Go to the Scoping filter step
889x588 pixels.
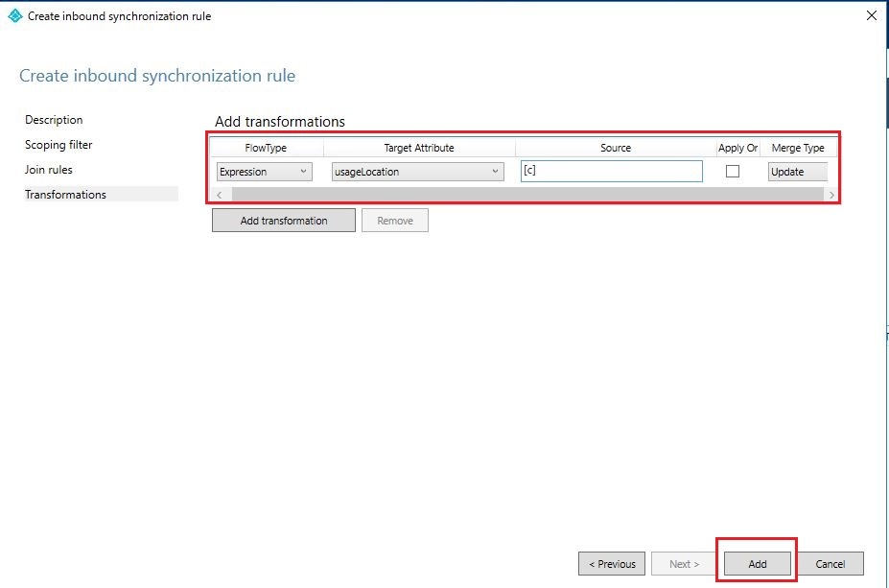[x=58, y=145]
